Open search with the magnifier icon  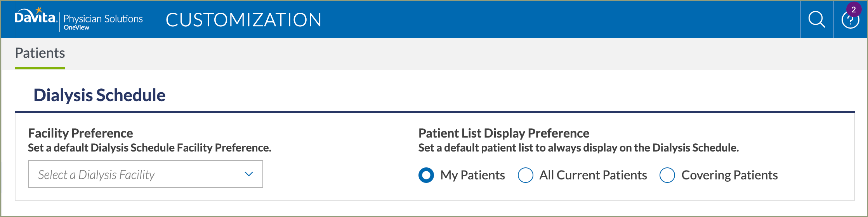pos(817,19)
